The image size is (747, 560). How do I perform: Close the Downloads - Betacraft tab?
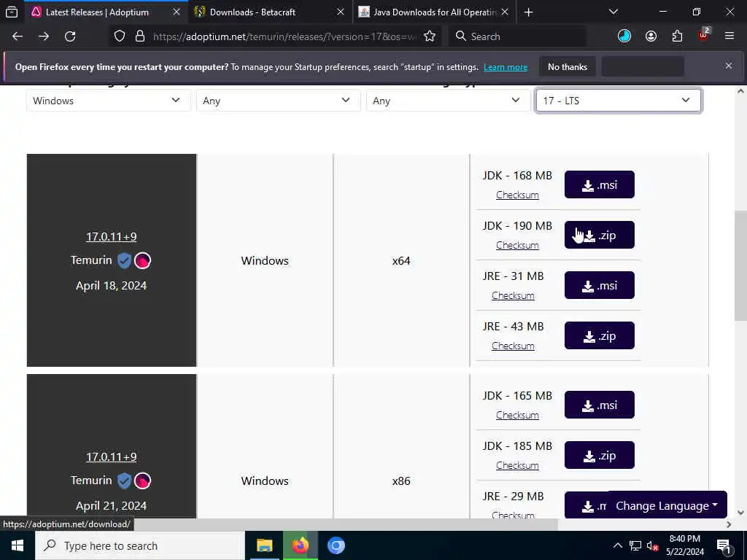point(341,12)
